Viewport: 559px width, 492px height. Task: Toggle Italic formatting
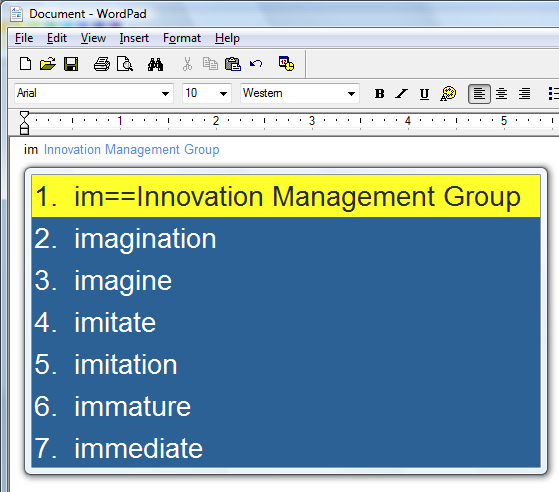(x=401, y=94)
